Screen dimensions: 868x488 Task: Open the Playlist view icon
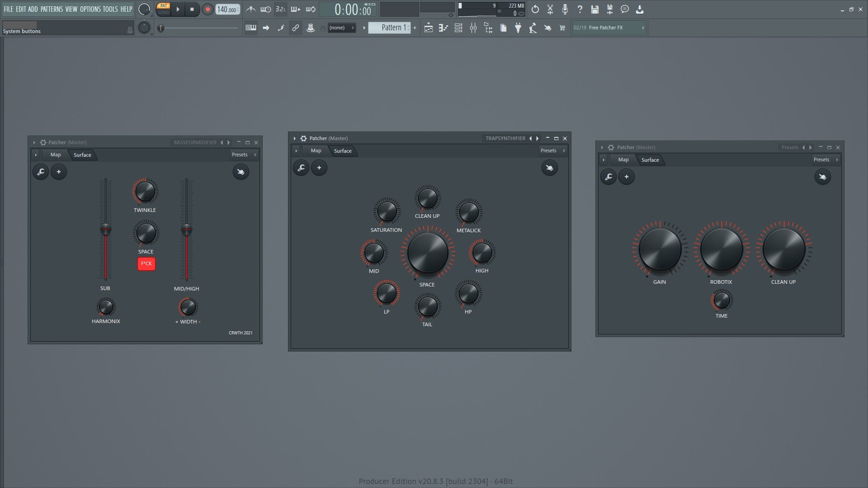click(x=429, y=28)
